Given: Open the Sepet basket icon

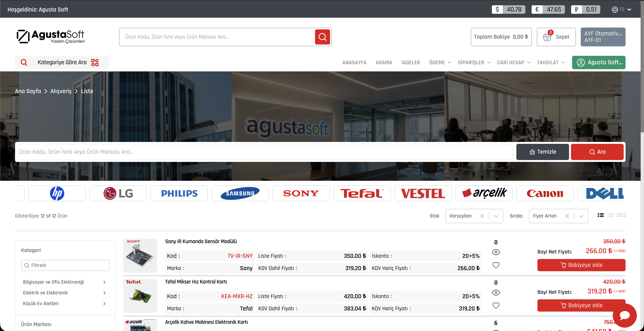Looking at the screenshot, I should 547,37.
